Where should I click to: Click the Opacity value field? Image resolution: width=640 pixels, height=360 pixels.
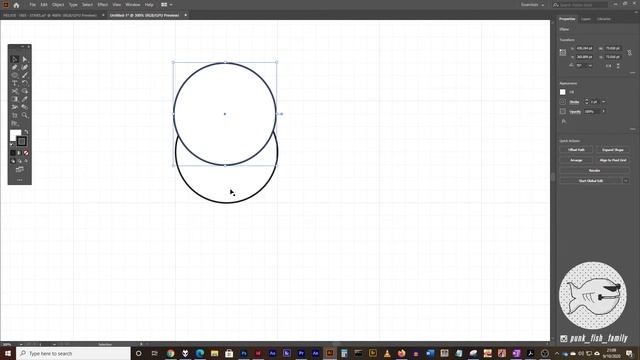click(592, 111)
